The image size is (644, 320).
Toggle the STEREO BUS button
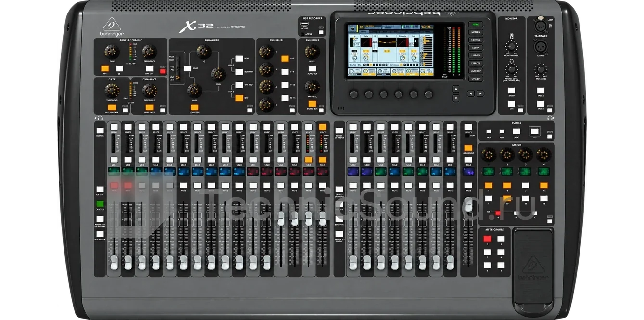[x=312, y=104]
